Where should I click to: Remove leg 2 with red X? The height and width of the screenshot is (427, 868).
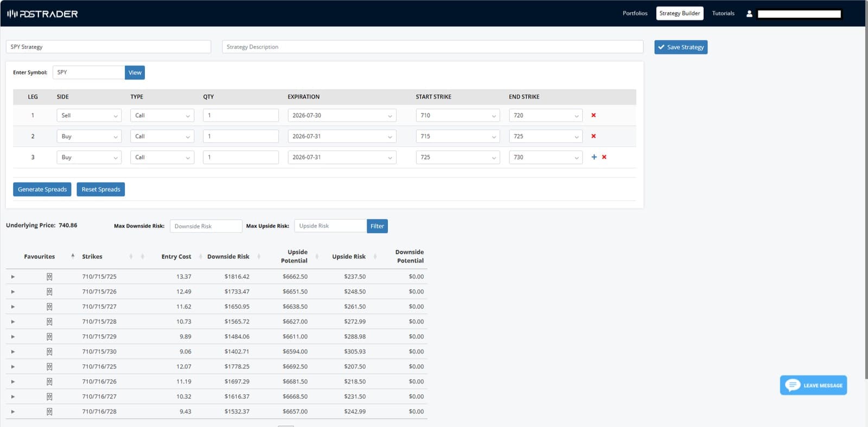pos(593,136)
